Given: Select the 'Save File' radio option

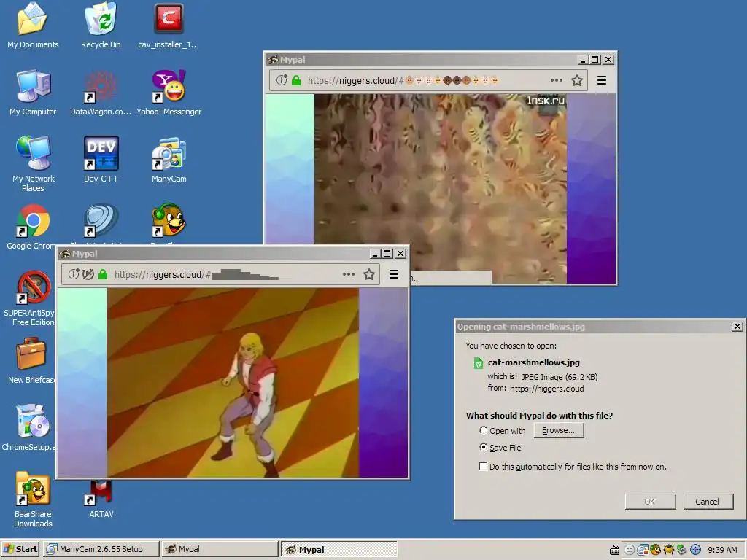Looking at the screenshot, I should [483, 447].
